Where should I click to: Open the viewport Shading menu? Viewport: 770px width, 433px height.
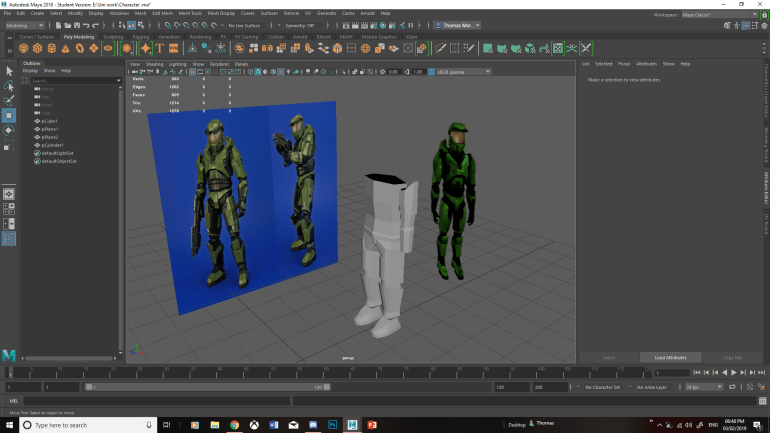[x=154, y=64]
